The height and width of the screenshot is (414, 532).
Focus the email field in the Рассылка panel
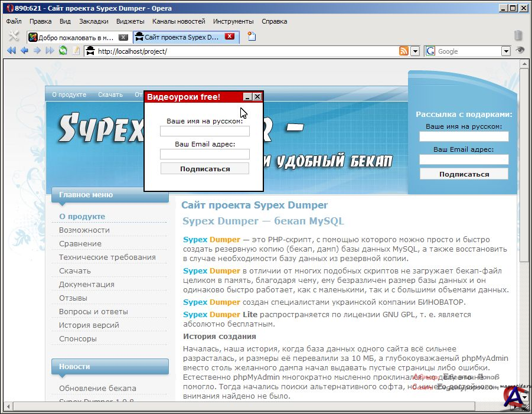point(464,159)
